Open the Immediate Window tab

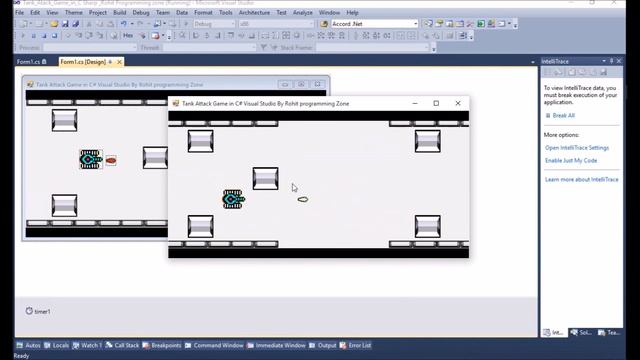tap(276, 345)
